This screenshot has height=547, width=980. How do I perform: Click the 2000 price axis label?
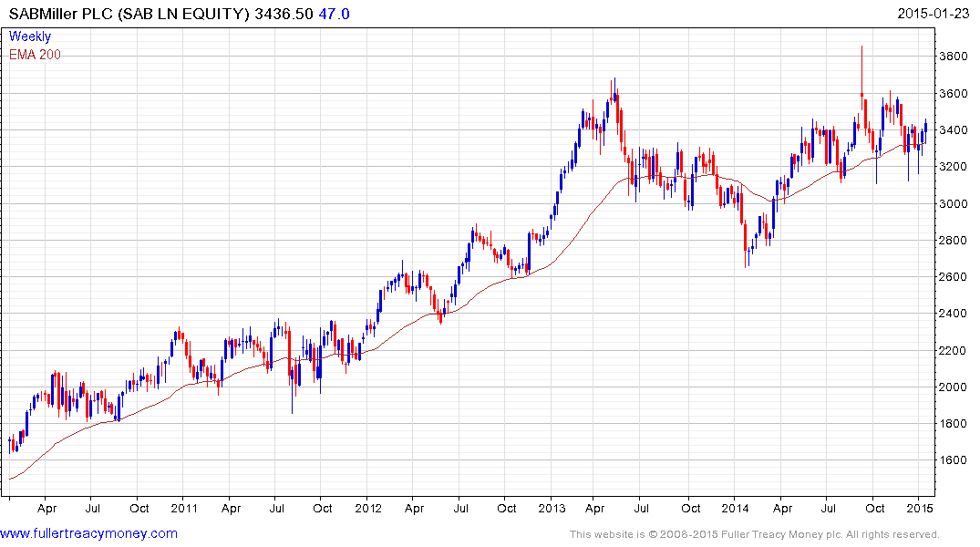pyautogui.click(x=954, y=387)
